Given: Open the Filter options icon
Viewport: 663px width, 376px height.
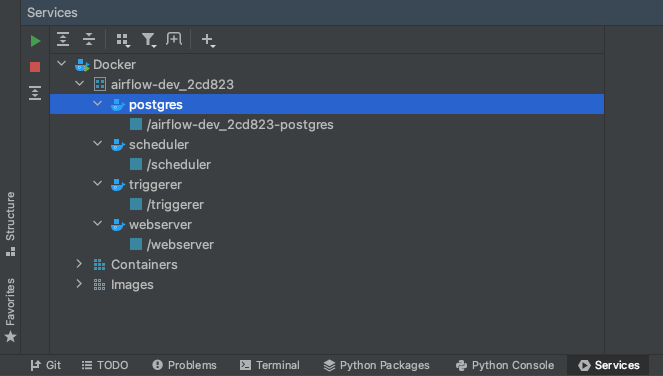Looking at the screenshot, I should [x=148, y=40].
